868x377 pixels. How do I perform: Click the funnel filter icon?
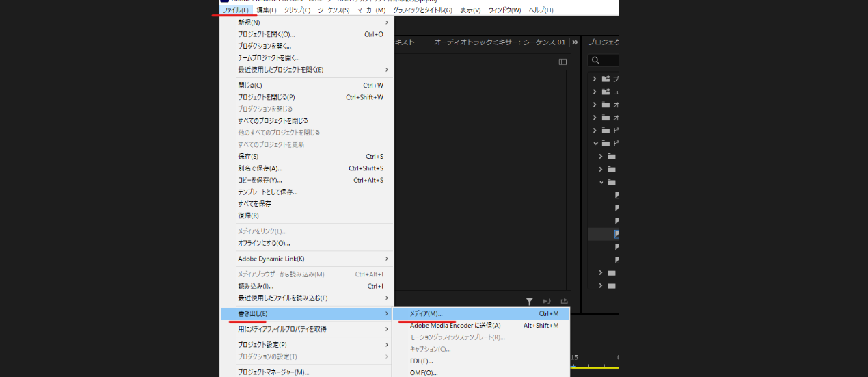coord(529,301)
